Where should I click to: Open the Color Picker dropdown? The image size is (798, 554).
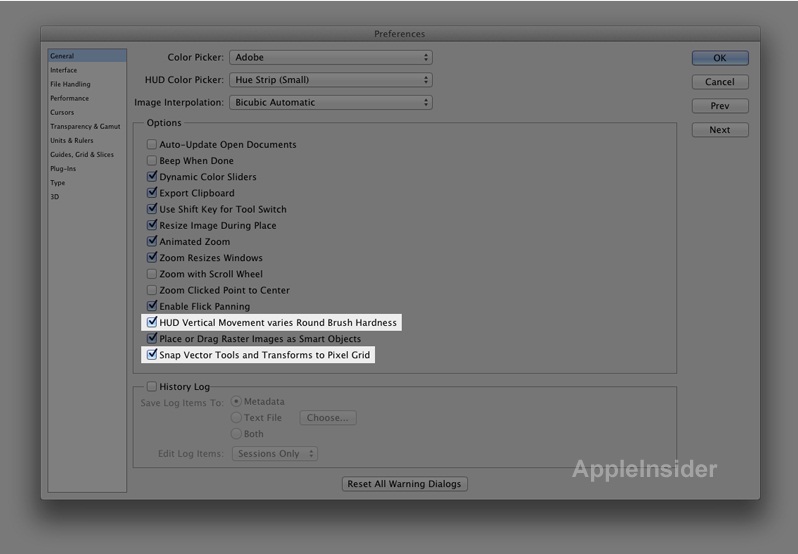(331, 57)
